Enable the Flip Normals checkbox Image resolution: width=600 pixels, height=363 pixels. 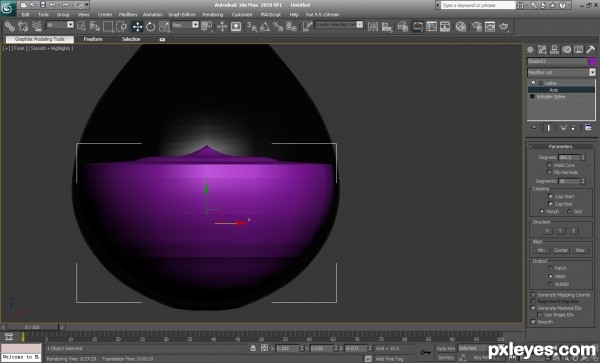coord(549,172)
